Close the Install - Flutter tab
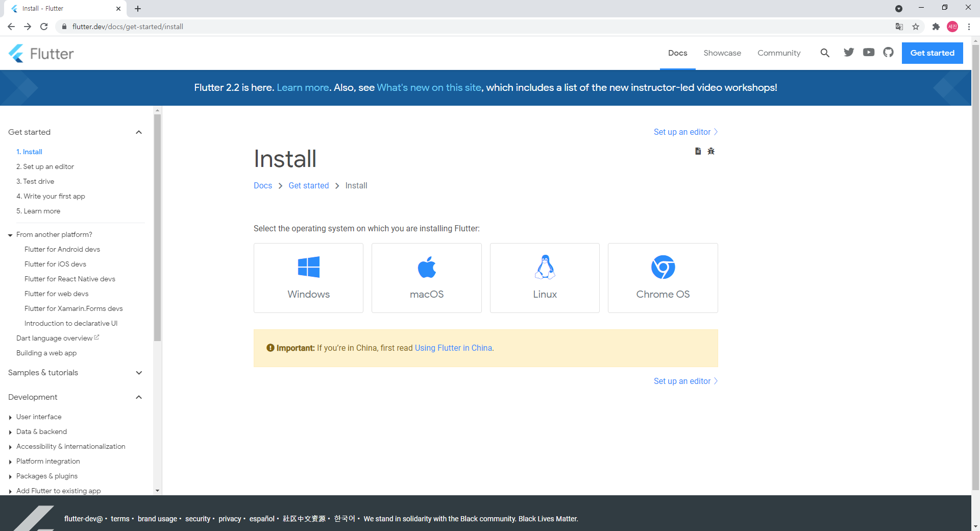This screenshot has width=980, height=531. pyautogui.click(x=118, y=9)
